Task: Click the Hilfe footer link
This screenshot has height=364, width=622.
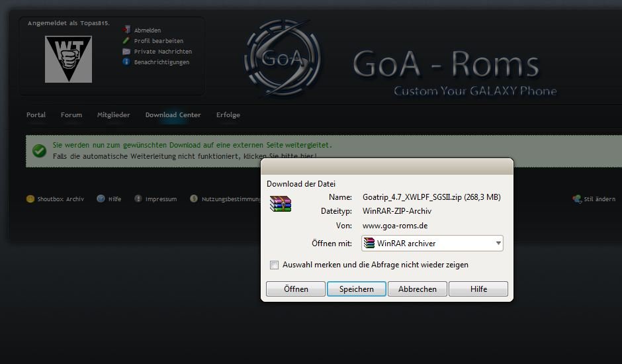Action: click(x=114, y=199)
